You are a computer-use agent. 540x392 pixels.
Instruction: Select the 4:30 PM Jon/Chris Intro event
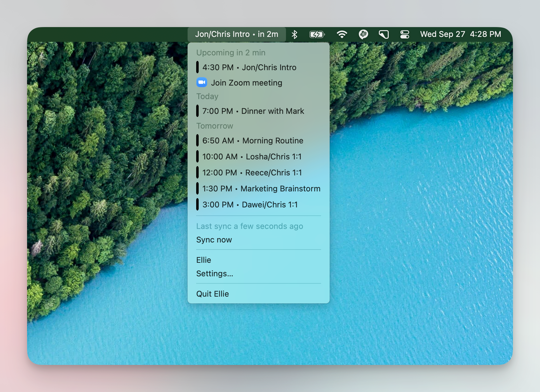coord(259,67)
